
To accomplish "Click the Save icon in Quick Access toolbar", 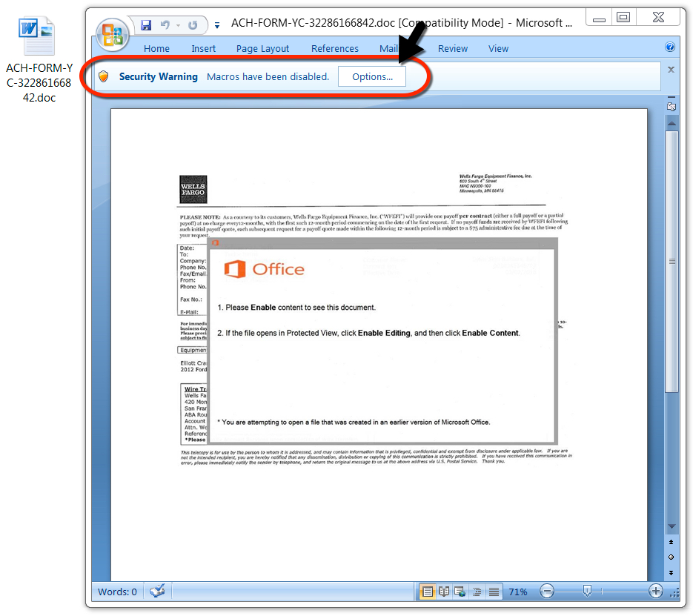I will tap(146, 24).
